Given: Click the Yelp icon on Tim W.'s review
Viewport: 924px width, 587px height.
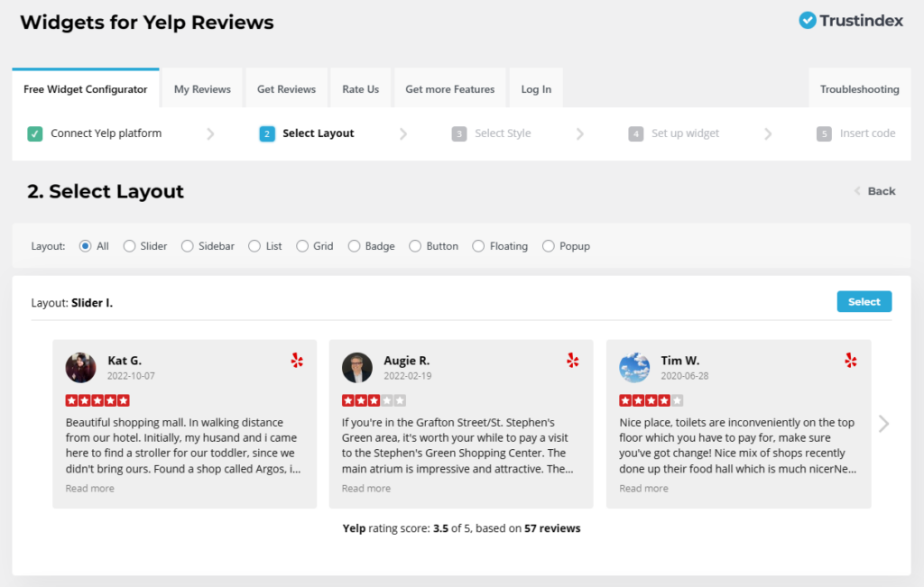Looking at the screenshot, I should coord(850,359).
